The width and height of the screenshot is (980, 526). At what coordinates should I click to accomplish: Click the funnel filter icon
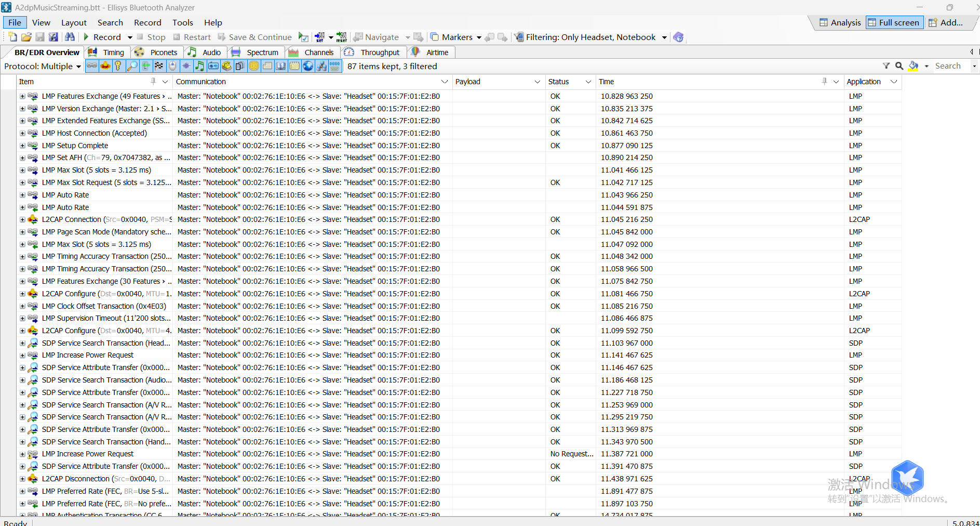pyautogui.click(x=886, y=66)
